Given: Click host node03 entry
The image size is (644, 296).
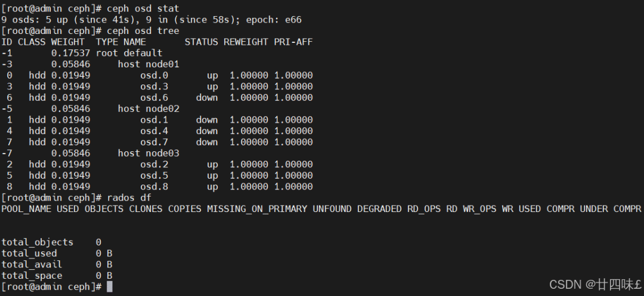Looking at the screenshot, I should click(x=148, y=153).
